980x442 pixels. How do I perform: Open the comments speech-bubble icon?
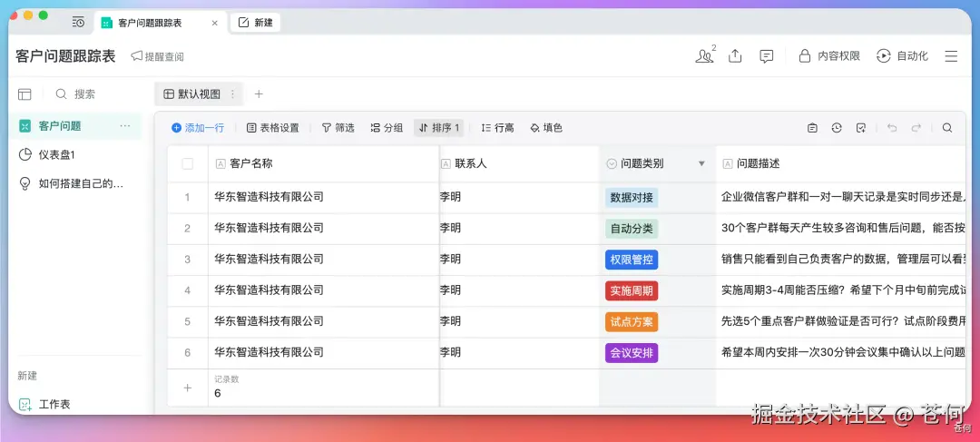pyautogui.click(x=766, y=56)
